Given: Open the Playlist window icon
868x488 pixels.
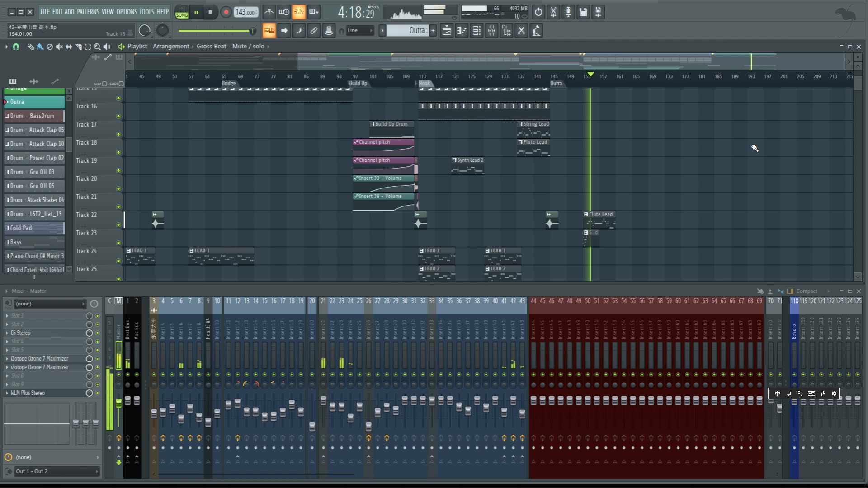Looking at the screenshot, I should coord(447,31).
